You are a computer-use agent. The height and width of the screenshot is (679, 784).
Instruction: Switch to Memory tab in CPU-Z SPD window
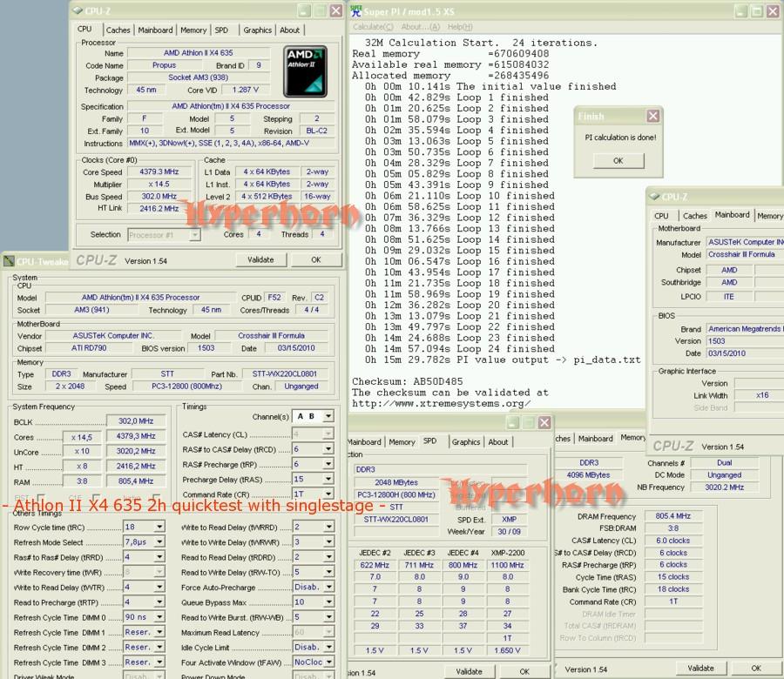tap(402, 442)
